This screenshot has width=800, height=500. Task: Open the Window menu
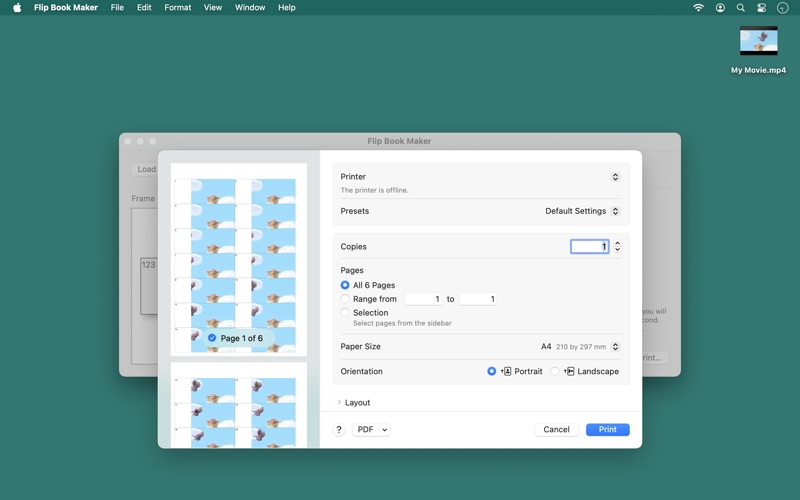point(250,8)
